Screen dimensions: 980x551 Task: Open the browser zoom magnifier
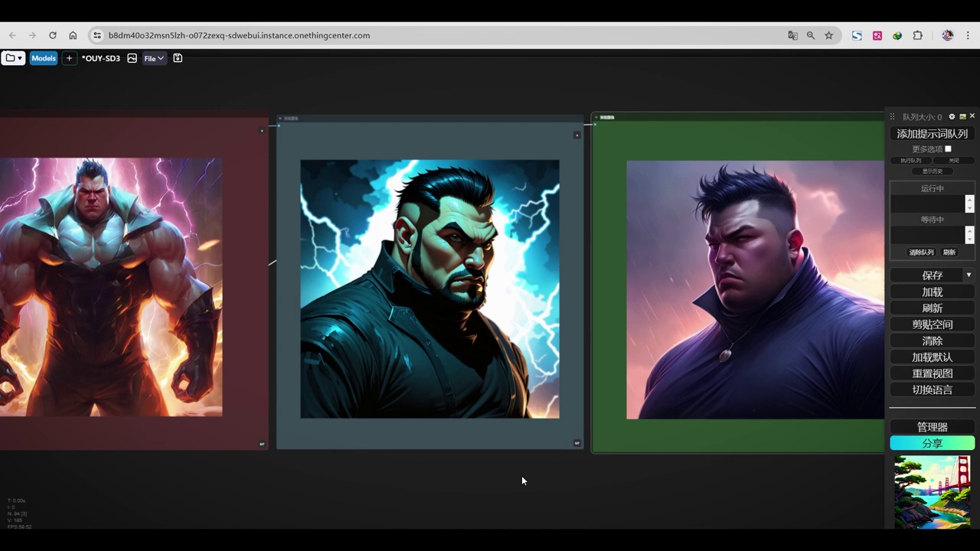pyautogui.click(x=811, y=35)
